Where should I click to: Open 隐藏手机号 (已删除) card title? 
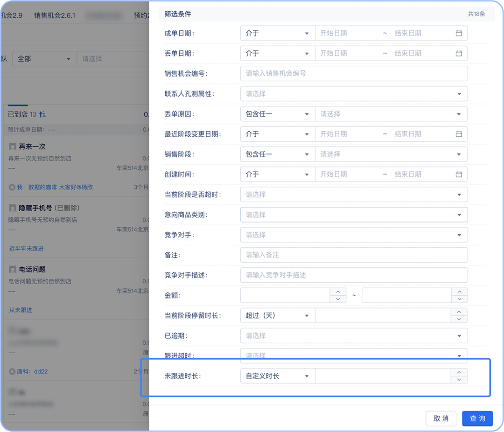pyautogui.click(x=49, y=208)
